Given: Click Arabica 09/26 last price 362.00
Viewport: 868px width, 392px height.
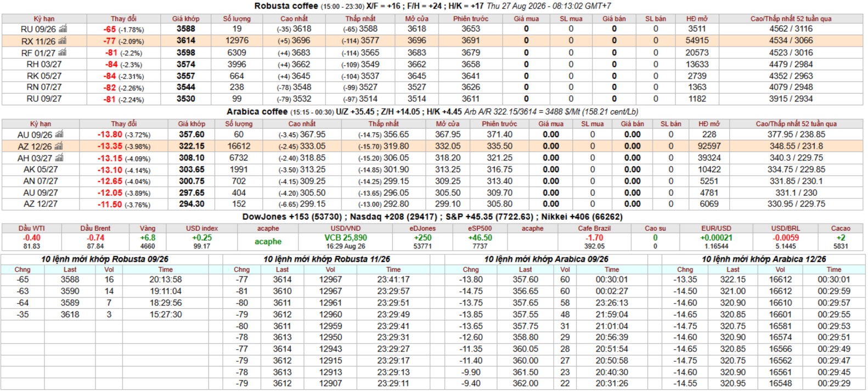Looking at the screenshot, I should [525, 384].
